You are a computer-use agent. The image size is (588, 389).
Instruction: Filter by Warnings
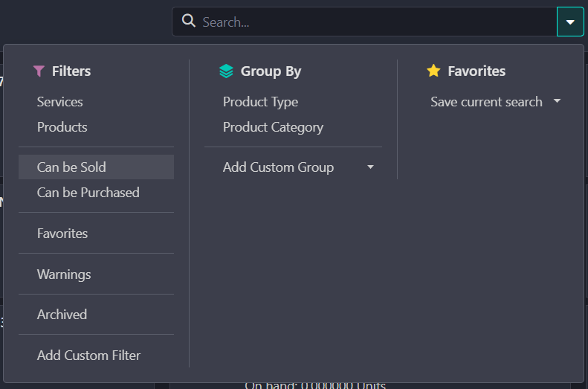click(64, 274)
